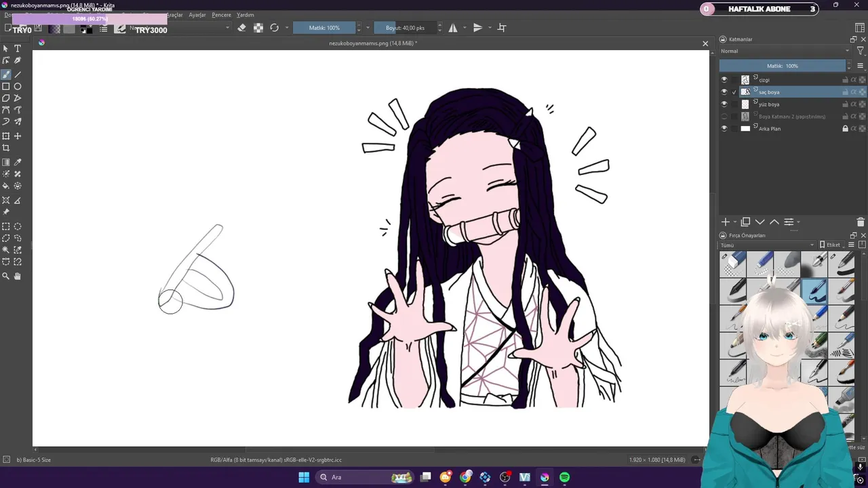Select the Fill bucket tool
The image size is (868, 488).
tap(6, 186)
